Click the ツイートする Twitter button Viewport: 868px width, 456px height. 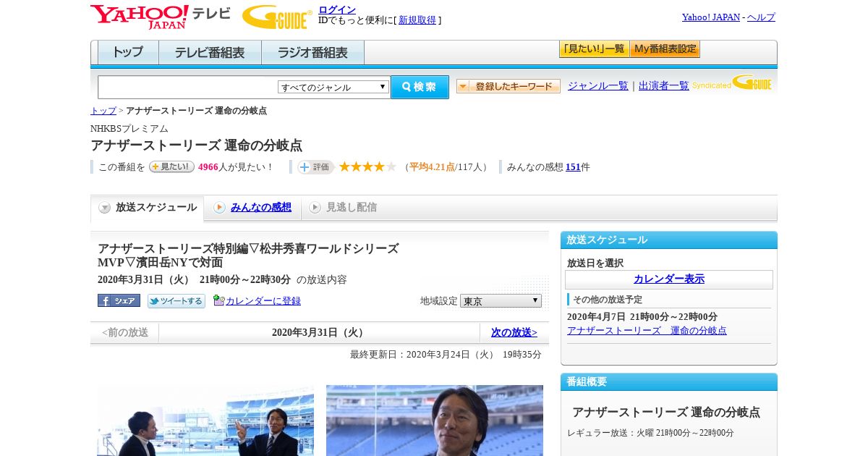click(x=176, y=301)
